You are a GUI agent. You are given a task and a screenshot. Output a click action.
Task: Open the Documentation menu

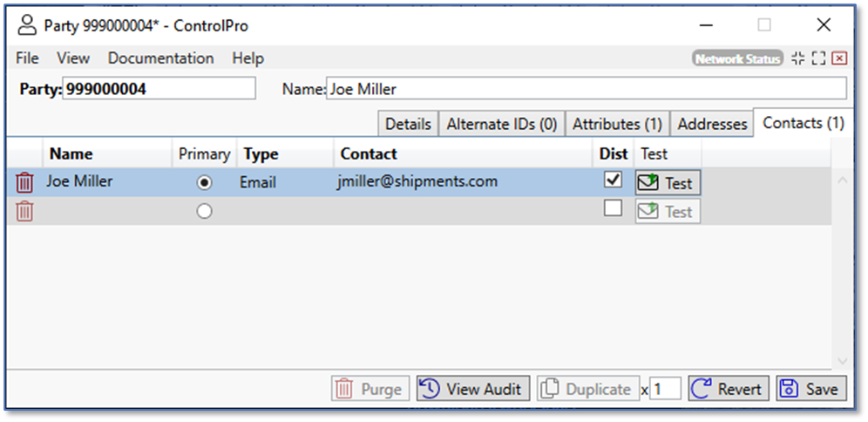point(160,58)
